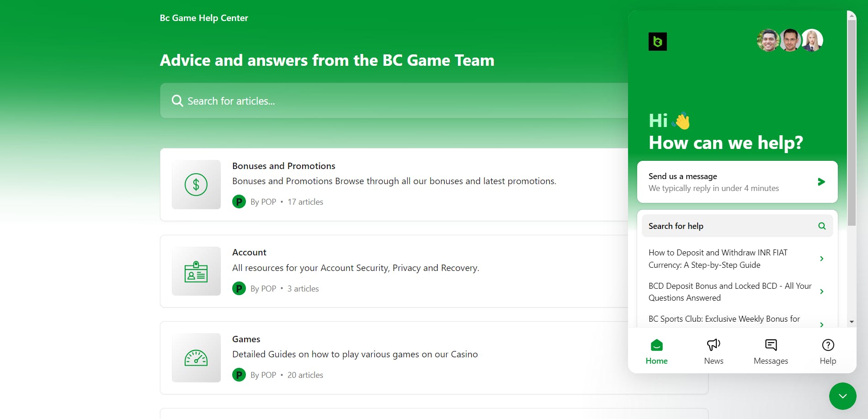The image size is (868, 419).
Task: Click chevron next to INR FIAT guide
Action: (822, 259)
